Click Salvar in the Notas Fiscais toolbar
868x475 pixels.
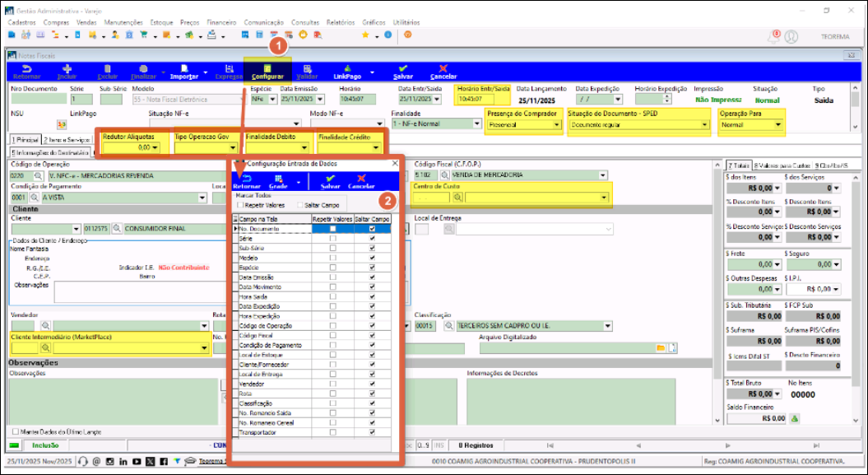(x=403, y=72)
